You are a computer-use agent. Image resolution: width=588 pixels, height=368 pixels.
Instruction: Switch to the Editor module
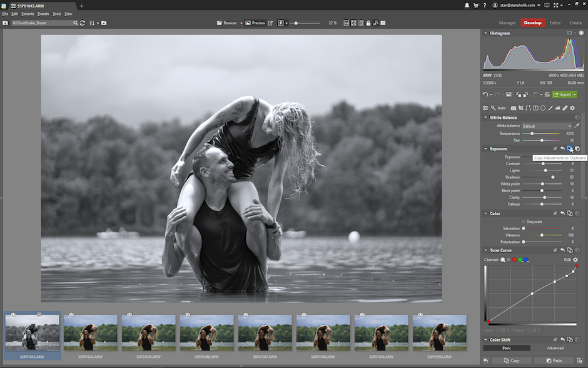(555, 23)
